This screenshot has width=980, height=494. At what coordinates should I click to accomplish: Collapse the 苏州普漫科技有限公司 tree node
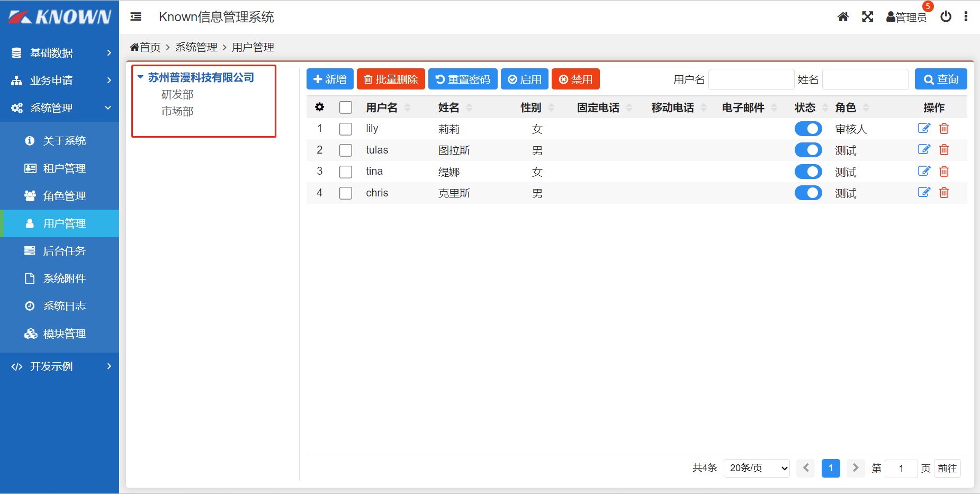pos(140,77)
